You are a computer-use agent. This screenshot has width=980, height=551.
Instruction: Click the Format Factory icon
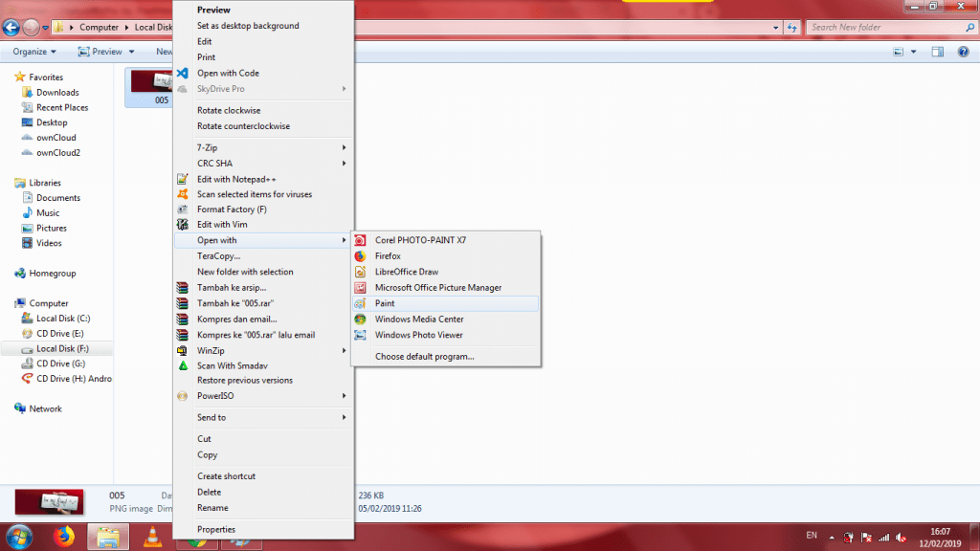point(182,209)
